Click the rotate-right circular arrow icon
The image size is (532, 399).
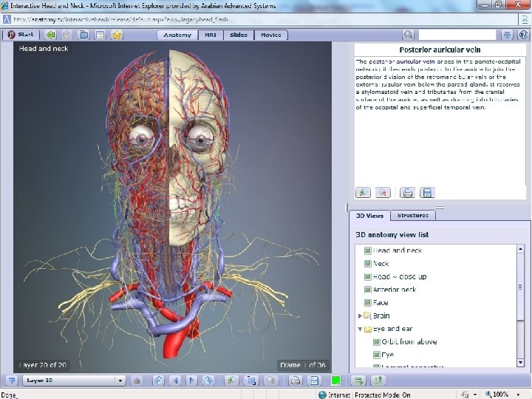pos(208,381)
